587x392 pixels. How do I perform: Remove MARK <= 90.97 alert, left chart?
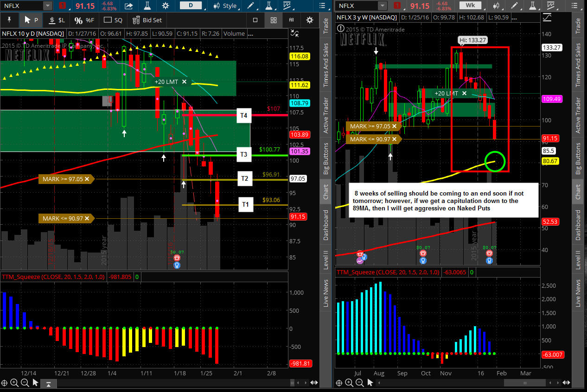[x=87, y=218]
